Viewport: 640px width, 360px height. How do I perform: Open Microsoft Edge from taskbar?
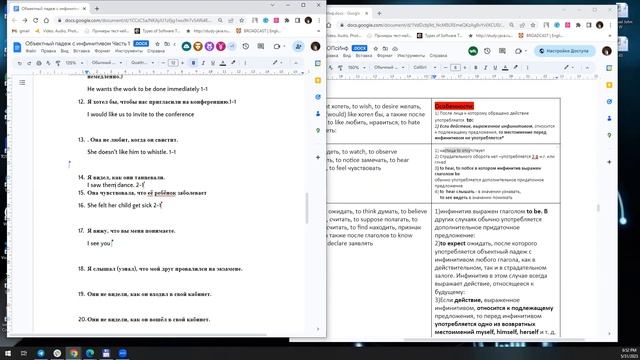pos(90,353)
